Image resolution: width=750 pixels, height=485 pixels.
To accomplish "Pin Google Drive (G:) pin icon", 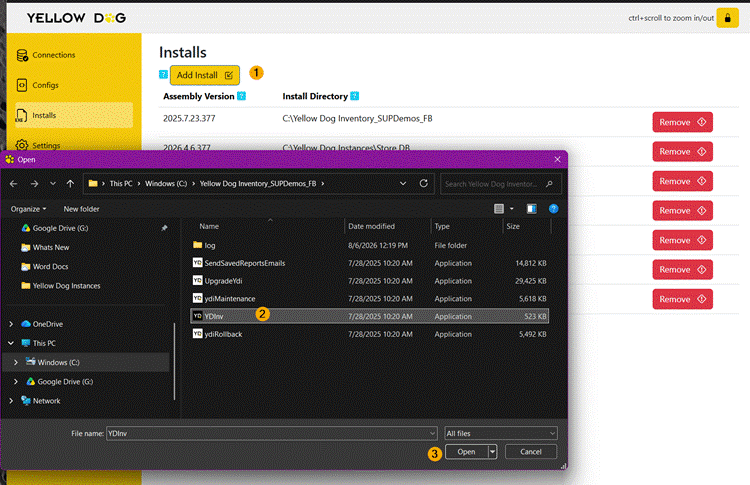I will pyautogui.click(x=164, y=229).
